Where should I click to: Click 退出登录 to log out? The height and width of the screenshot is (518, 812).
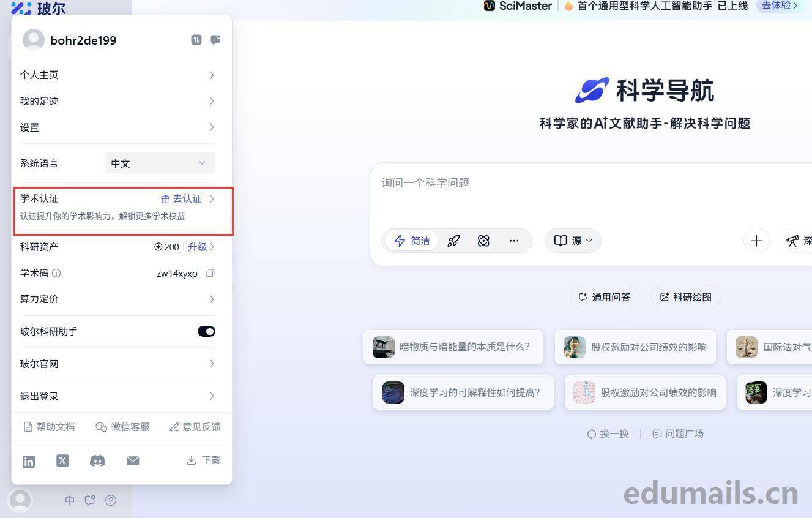point(117,396)
